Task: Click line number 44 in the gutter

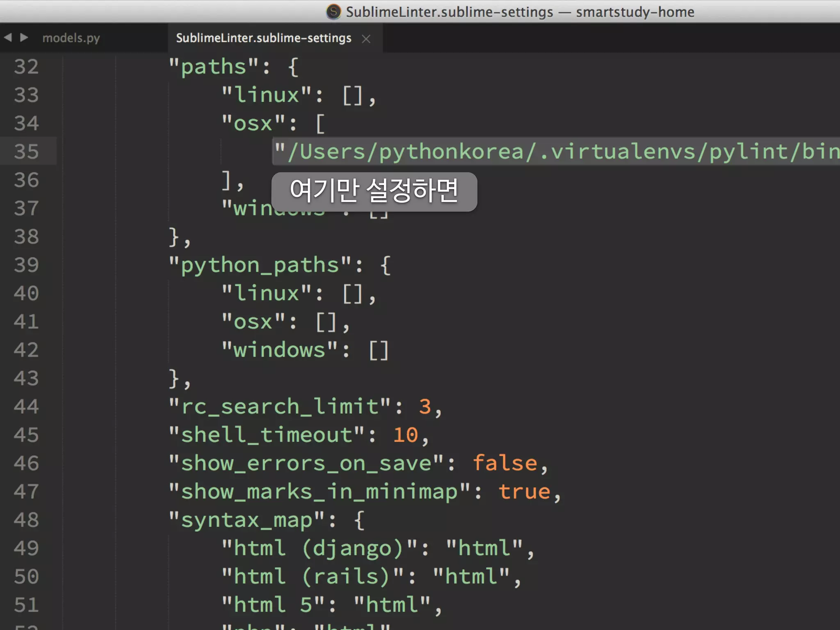Action: pyautogui.click(x=27, y=406)
